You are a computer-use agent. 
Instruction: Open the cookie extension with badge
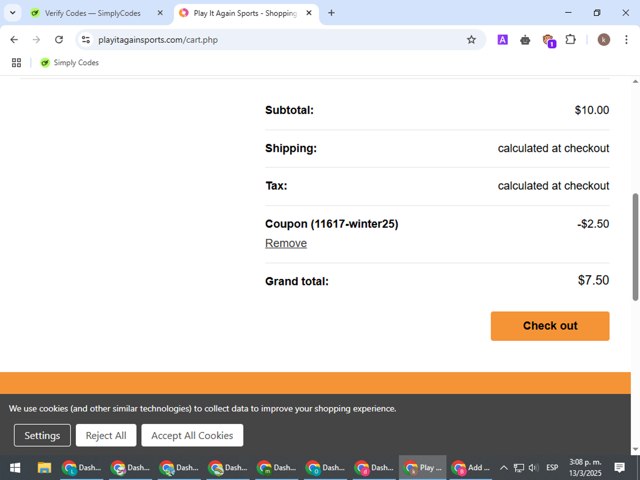coord(549,40)
